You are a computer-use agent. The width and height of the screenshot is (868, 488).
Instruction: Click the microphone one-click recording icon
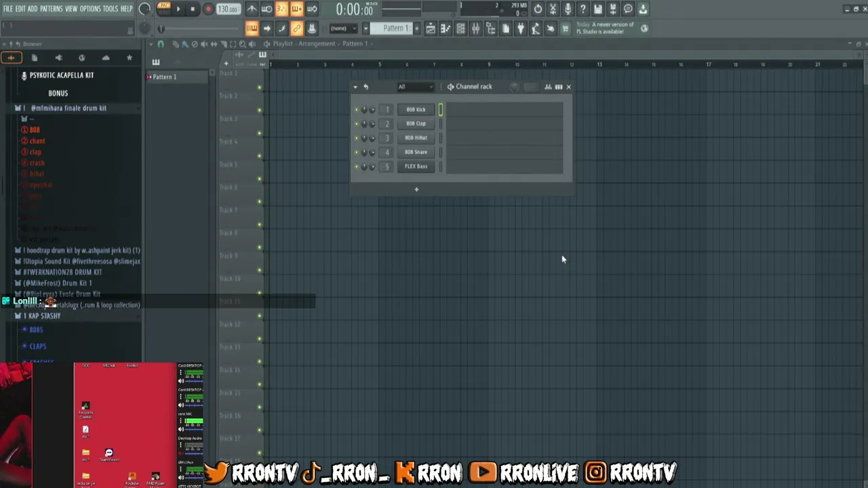pos(568,9)
